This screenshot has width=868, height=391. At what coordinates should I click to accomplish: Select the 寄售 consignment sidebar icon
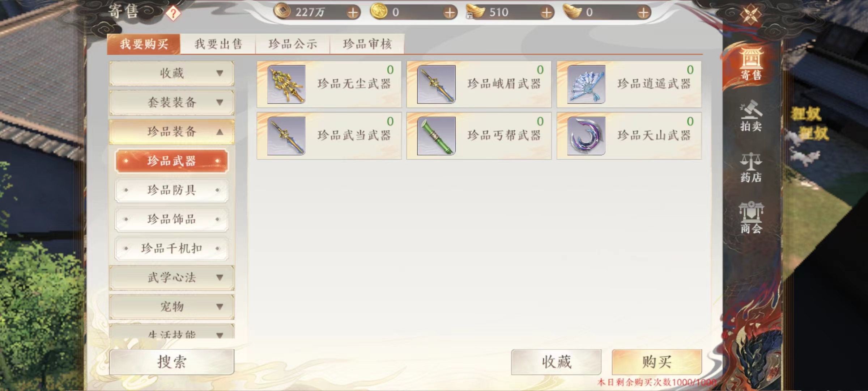(751, 64)
